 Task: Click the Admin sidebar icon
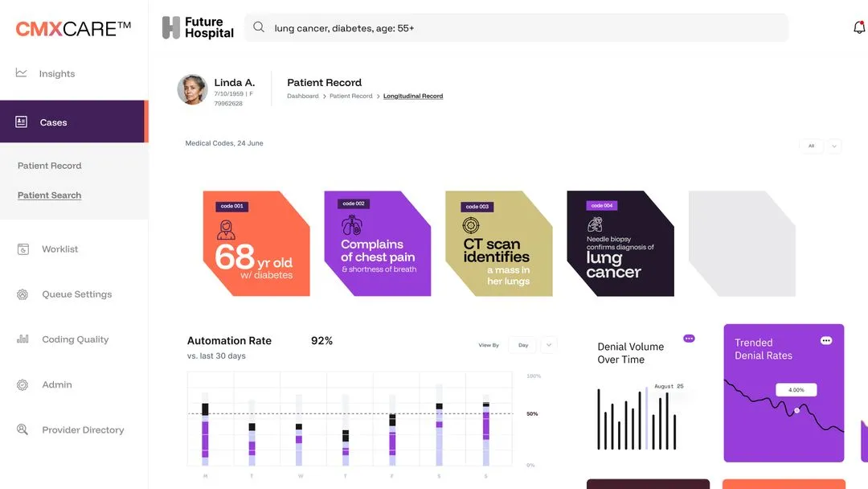(x=23, y=385)
